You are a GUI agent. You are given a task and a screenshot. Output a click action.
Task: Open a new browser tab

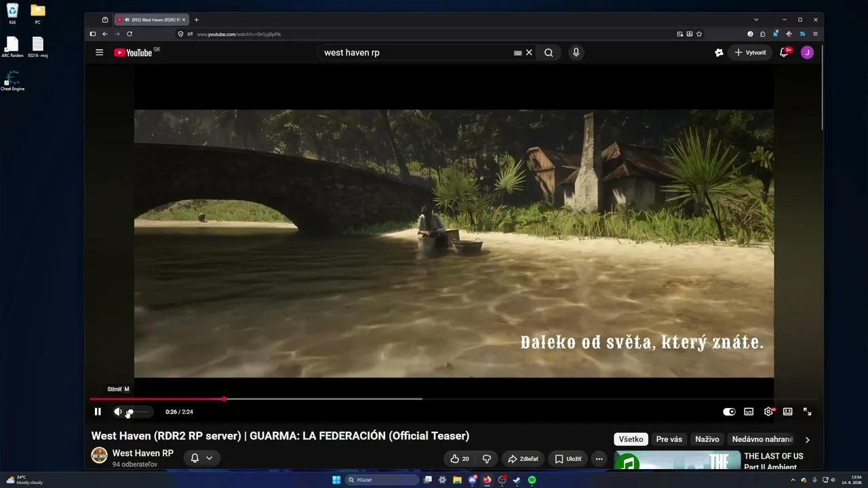[197, 20]
